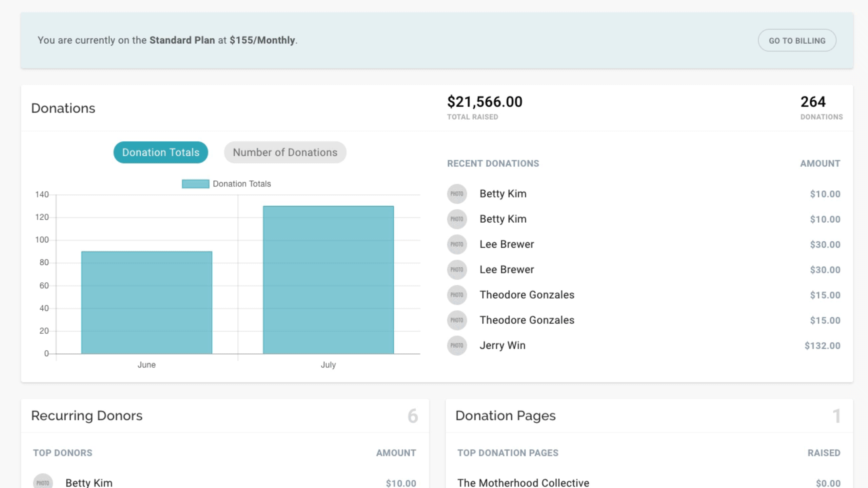
Task: Switch chart to Donation Totals
Action: (161, 152)
